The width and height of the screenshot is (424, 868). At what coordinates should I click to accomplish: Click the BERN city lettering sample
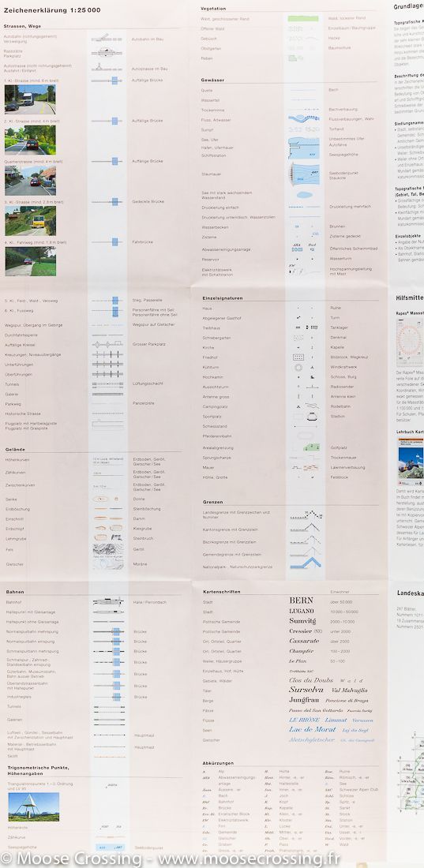pos(301,600)
